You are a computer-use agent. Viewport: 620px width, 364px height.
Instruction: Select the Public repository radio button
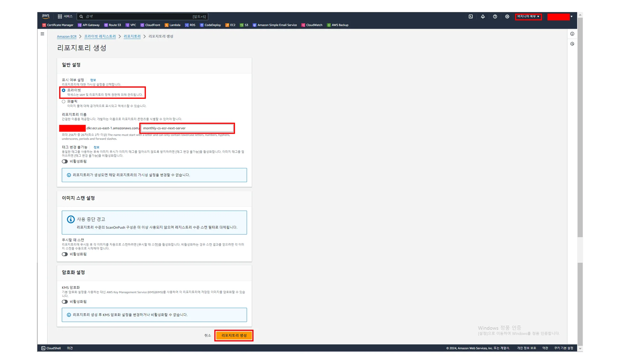(64, 101)
